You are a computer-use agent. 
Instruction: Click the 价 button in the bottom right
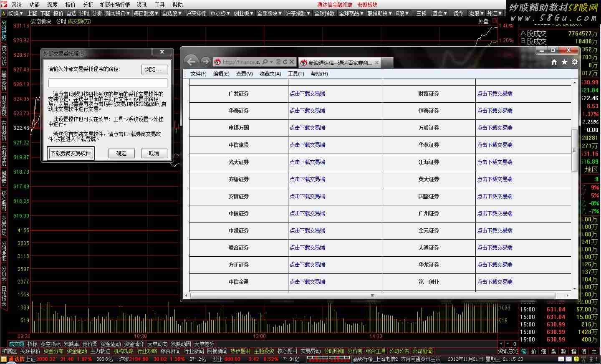pyautogui.click(x=533, y=351)
